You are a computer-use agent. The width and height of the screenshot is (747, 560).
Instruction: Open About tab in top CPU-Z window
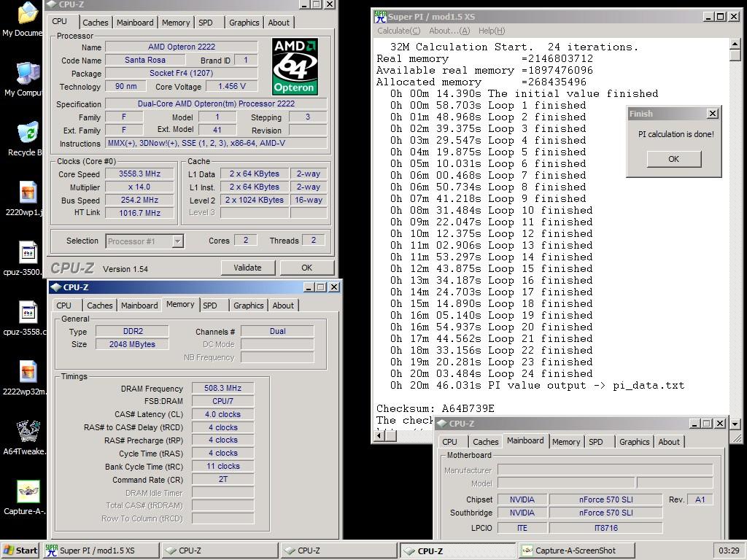point(279,23)
